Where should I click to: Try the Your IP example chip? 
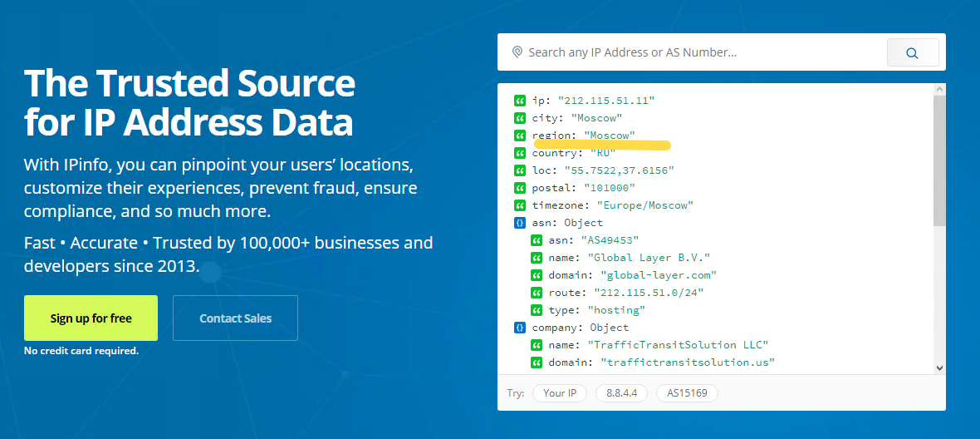tap(560, 393)
